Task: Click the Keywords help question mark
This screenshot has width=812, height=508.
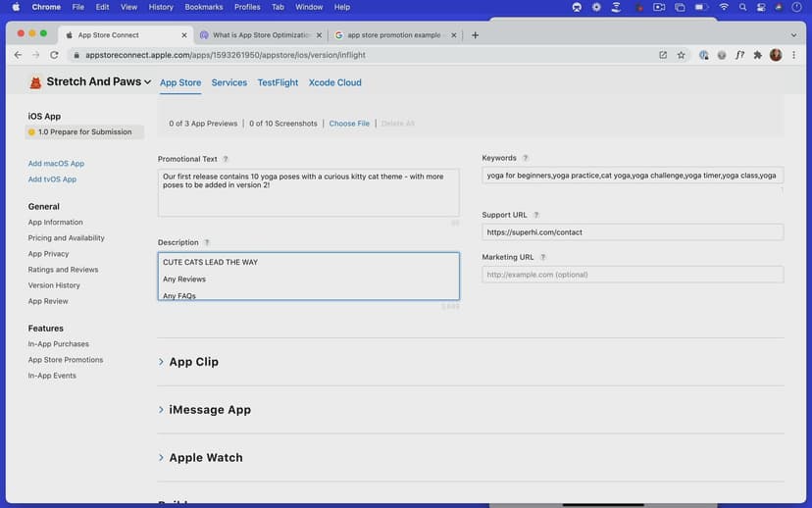Action: point(526,158)
